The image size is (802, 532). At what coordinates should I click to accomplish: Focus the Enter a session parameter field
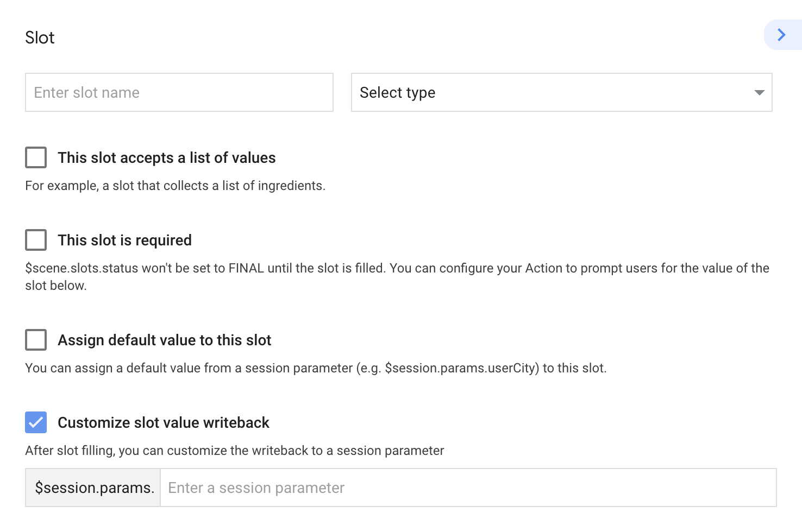tap(467, 487)
